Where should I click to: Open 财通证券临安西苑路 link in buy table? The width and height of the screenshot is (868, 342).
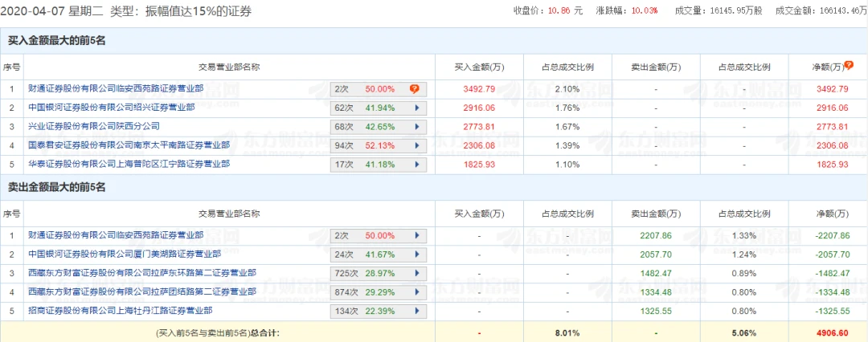pyautogui.click(x=116, y=88)
